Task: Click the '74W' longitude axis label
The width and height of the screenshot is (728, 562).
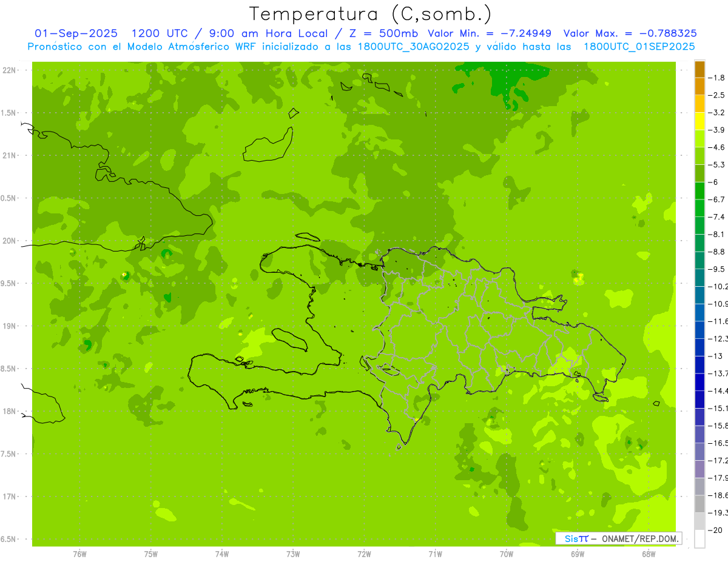Action: pos(222,554)
